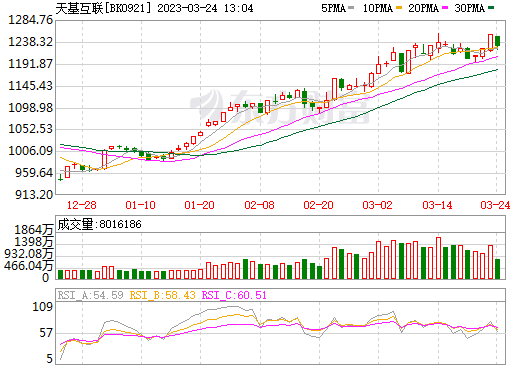Image resolution: width=520 pixels, height=365 pixels.
Task: Select the timestamp 2023-03-24 13:04
Action: tap(205, 8)
